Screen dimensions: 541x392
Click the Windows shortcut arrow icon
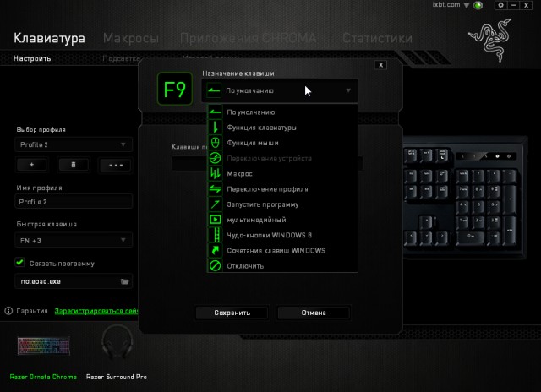coord(215,250)
